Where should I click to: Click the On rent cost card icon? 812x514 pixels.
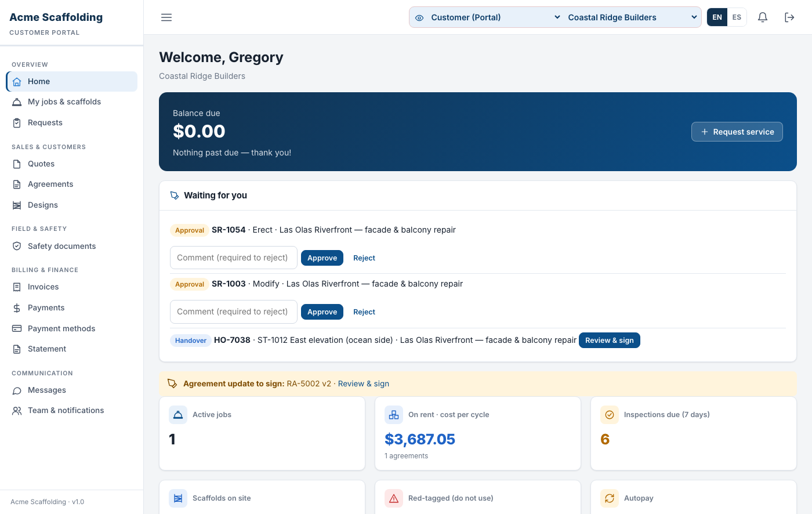click(394, 415)
